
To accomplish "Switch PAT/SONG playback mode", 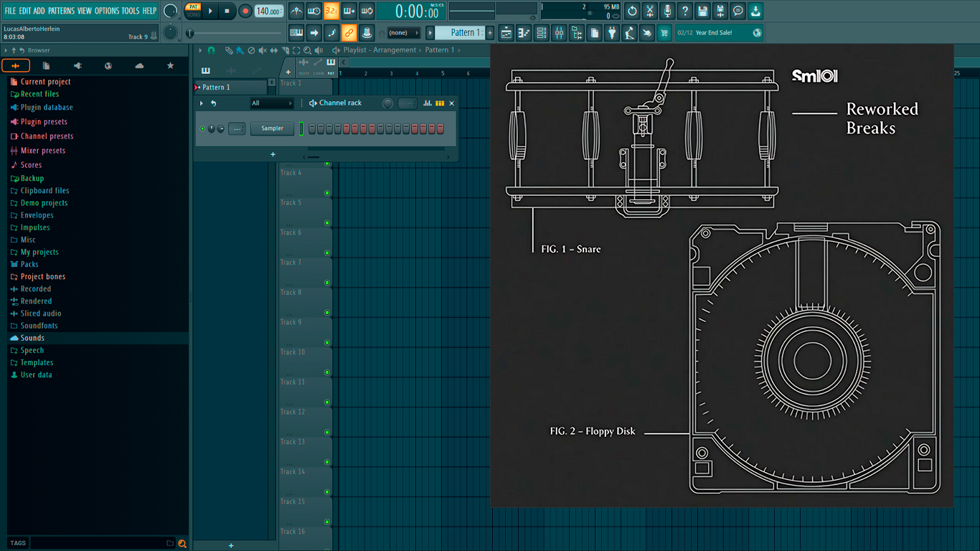I will [x=193, y=11].
